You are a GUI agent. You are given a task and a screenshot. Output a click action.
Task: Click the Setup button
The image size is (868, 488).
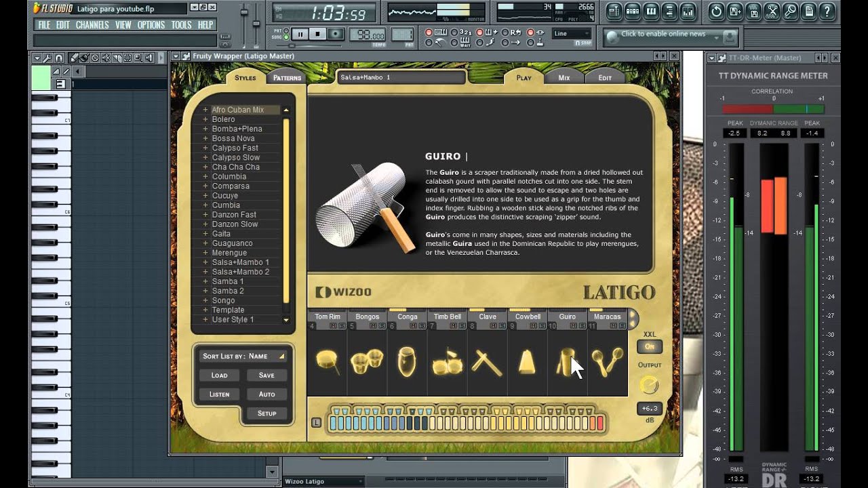[x=267, y=413]
